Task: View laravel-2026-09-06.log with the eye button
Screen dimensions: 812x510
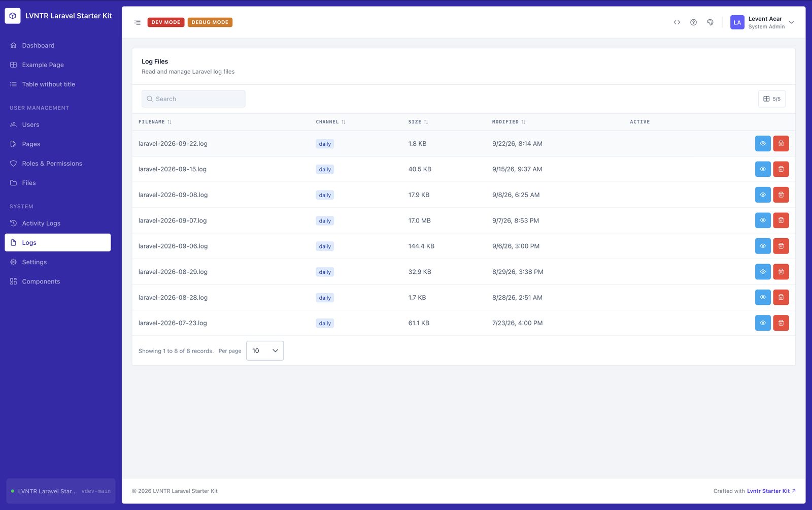Action: click(763, 246)
